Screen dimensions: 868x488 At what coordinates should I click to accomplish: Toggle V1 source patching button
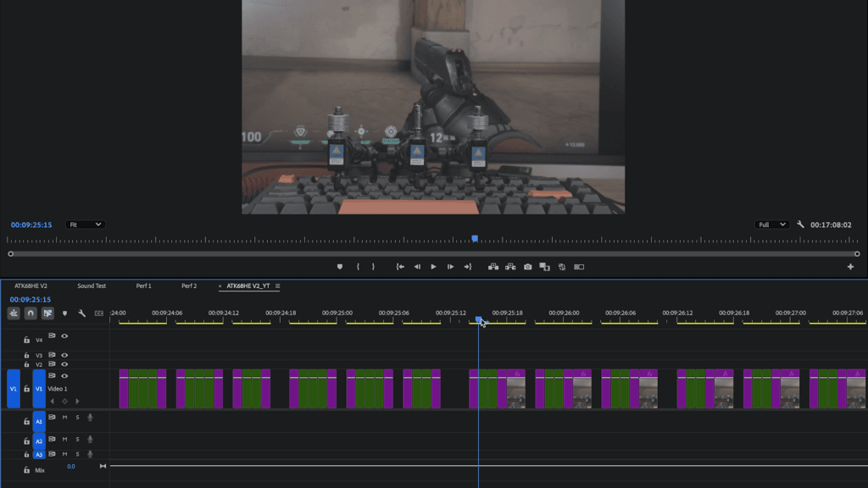coord(14,389)
